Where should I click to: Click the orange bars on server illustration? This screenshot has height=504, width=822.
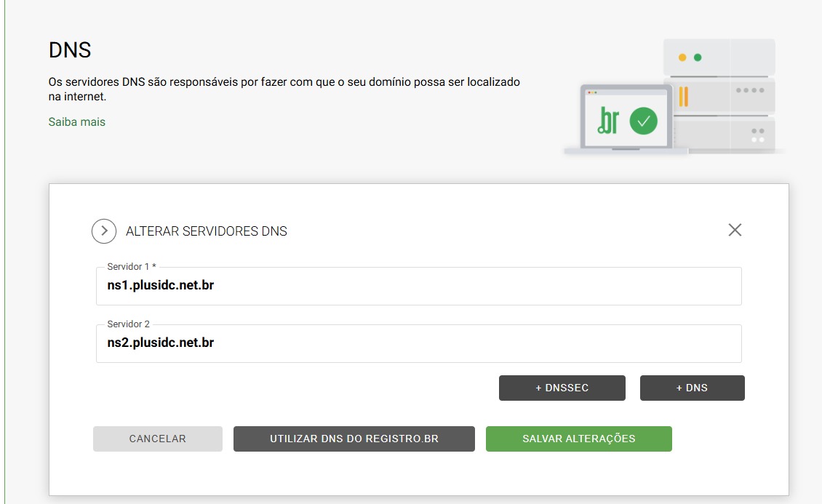[x=684, y=97]
